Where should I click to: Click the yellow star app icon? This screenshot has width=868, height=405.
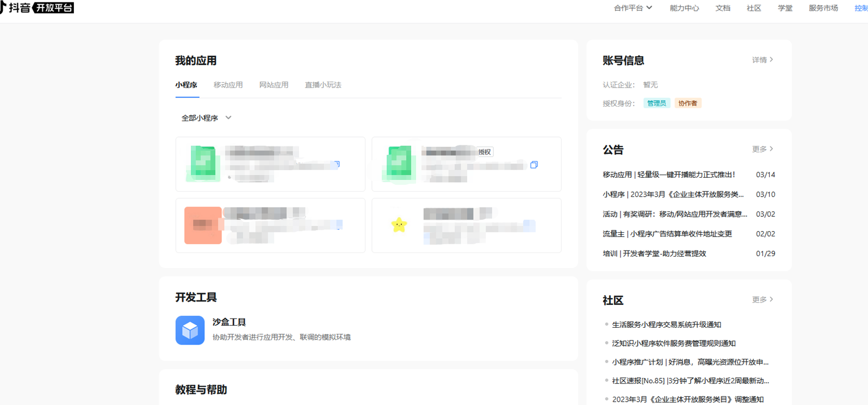(x=399, y=225)
